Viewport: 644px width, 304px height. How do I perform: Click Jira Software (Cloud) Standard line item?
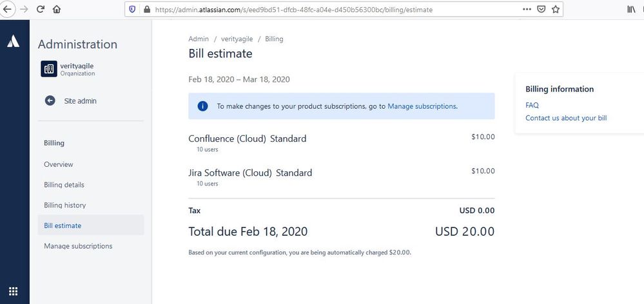pyautogui.click(x=250, y=173)
